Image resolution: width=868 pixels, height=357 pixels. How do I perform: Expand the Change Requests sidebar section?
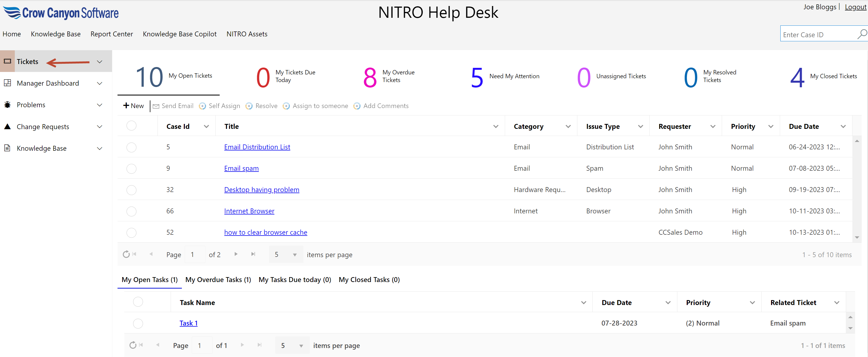tap(100, 126)
